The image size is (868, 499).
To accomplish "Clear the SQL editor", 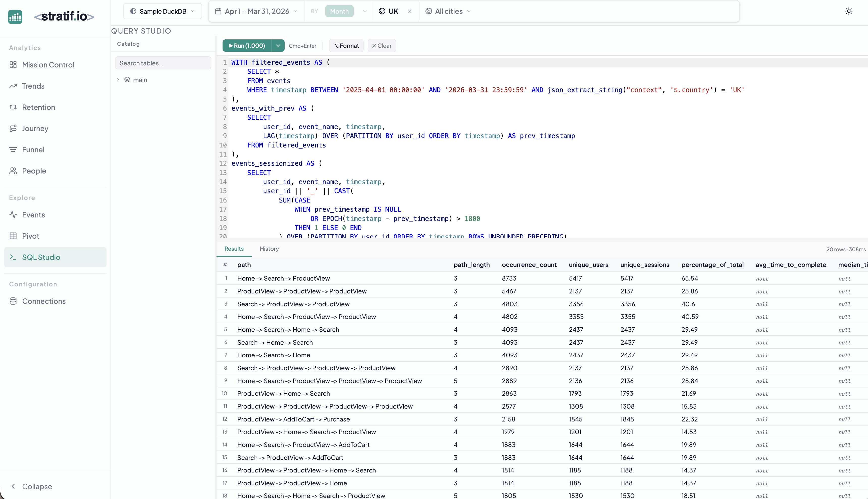I will [382, 45].
